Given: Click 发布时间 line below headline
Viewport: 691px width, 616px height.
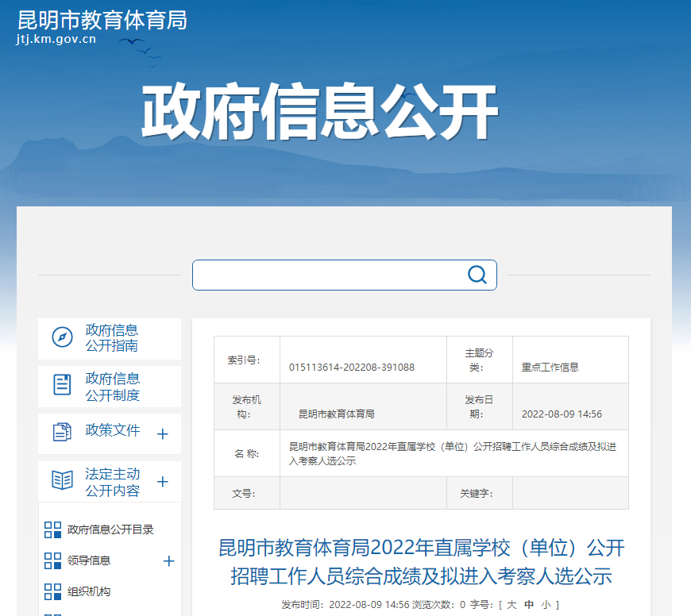Looking at the screenshot, I should coord(345,605).
